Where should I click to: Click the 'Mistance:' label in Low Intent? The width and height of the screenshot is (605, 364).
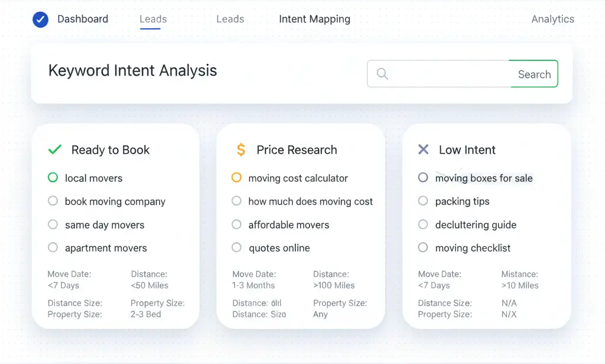tap(519, 274)
